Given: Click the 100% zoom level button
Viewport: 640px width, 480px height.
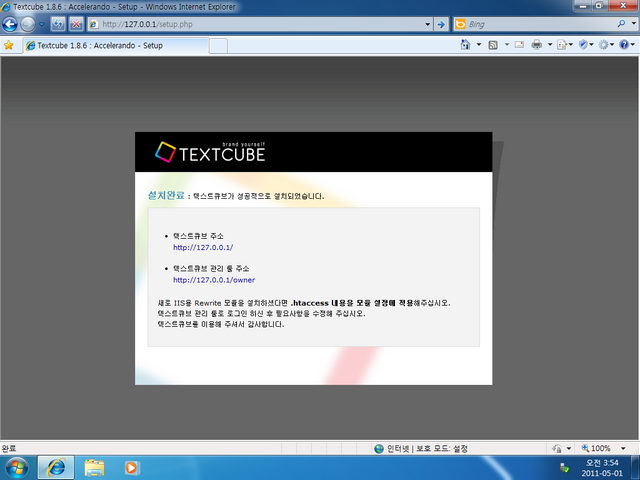Looking at the screenshot, I should (x=596, y=449).
